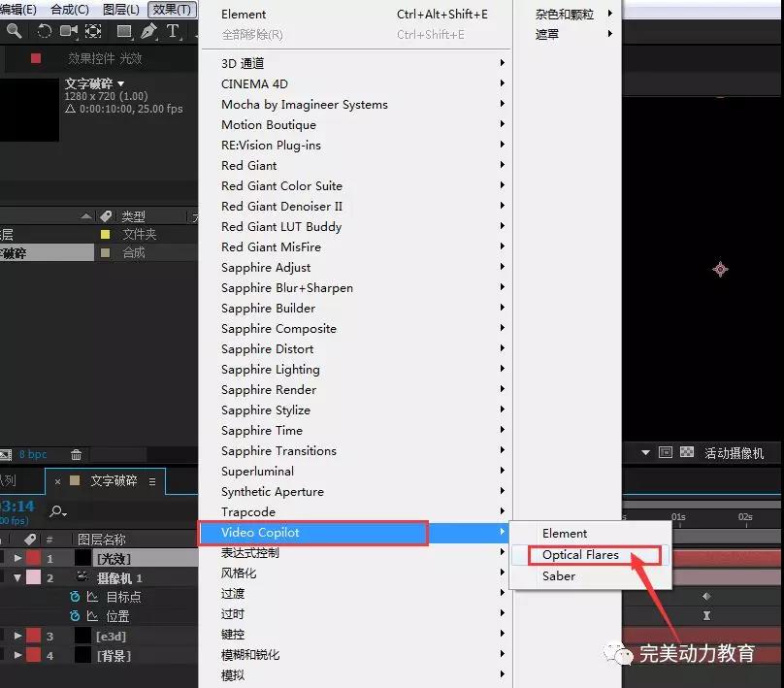784x688 pixels.
Task: Toggle stopwatch for 目标点 property
Action: 75,597
